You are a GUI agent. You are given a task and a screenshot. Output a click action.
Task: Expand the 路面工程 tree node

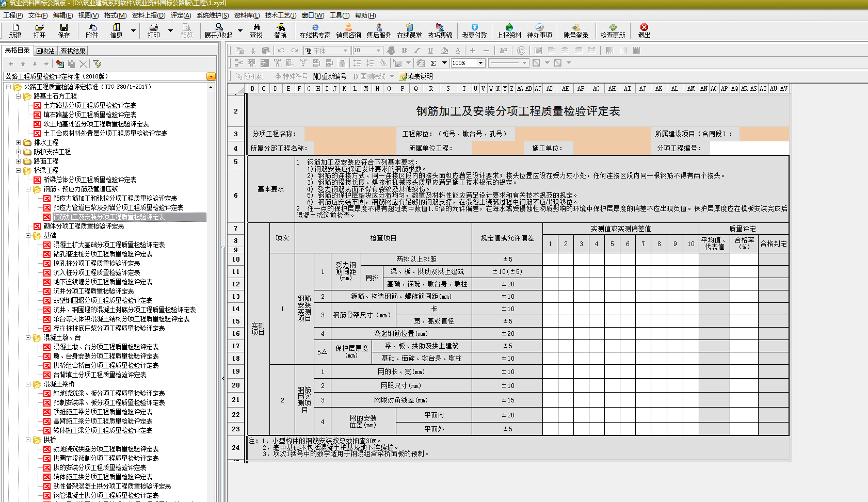click(x=18, y=161)
